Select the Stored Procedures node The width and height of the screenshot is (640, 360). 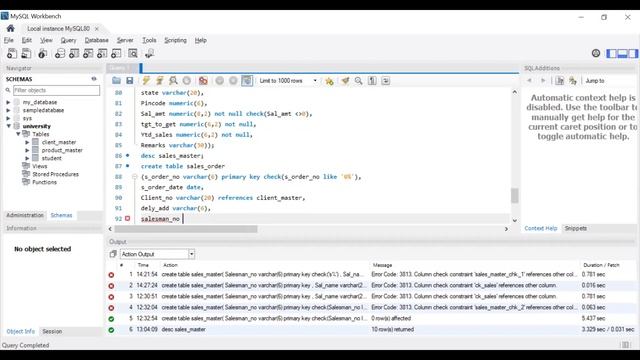click(x=56, y=174)
